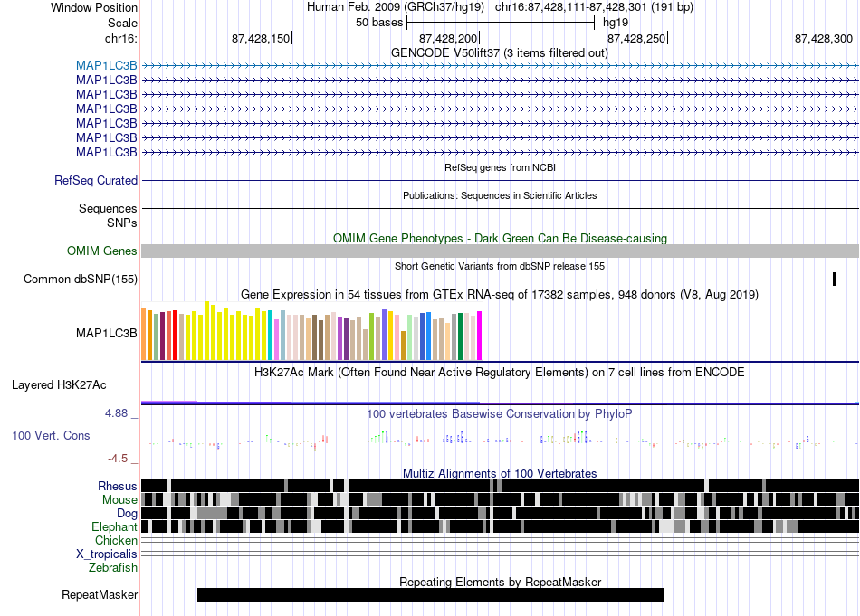Image resolution: width=860 pixels, height=616 pixels.
Task: Click the Elephant alignment label
Action: coord(114,526)
